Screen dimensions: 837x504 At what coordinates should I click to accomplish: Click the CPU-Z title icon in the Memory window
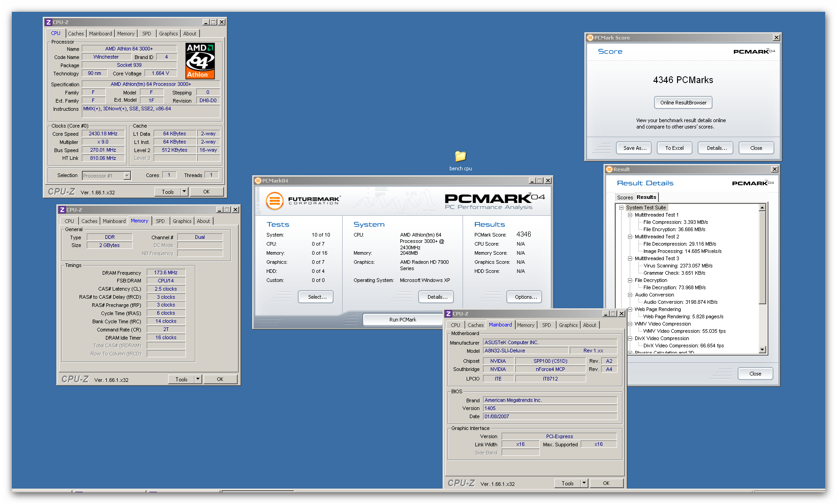(62, 210)
